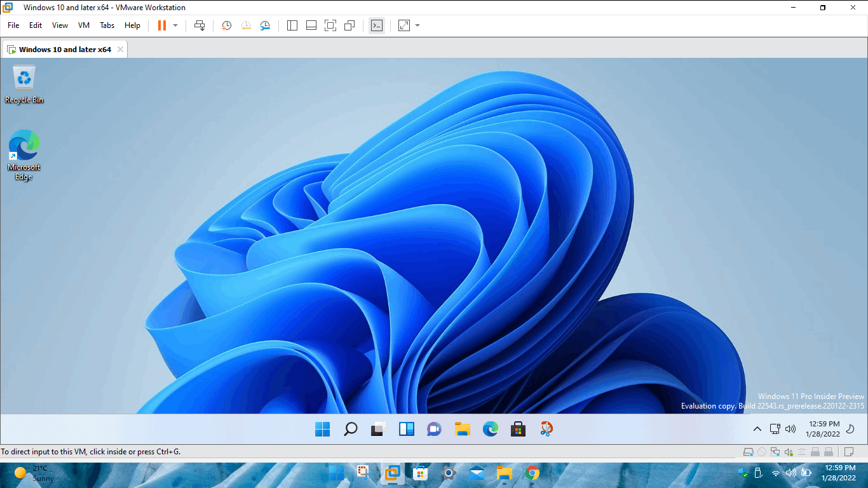Switch to Unity mode

(x=349, y=25)
